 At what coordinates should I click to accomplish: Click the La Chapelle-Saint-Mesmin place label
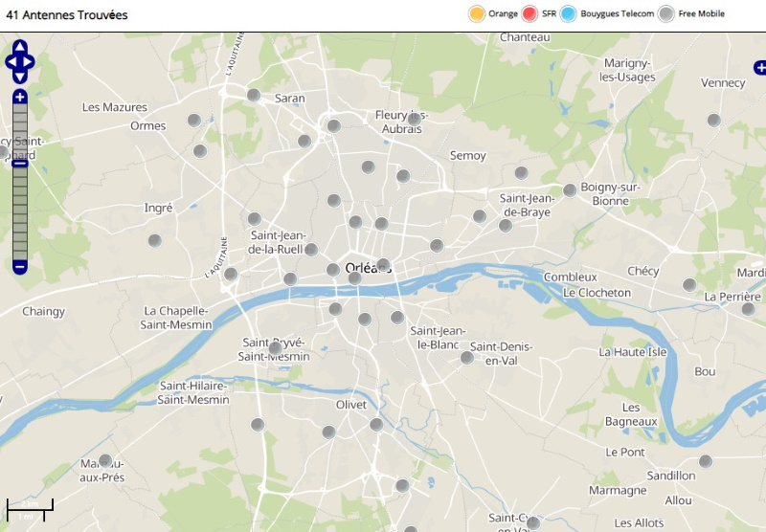pyautogui.click(x=176, y=318)
